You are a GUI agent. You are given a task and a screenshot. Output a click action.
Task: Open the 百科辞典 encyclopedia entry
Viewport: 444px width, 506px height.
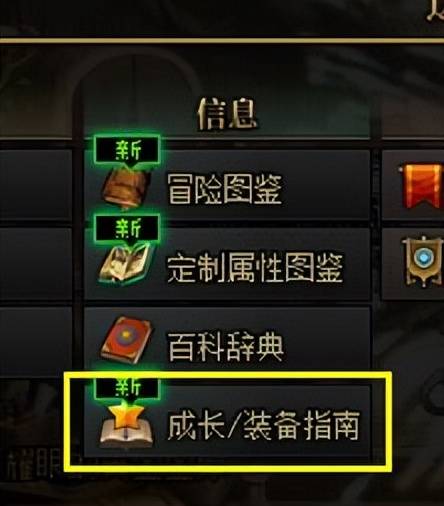coord(227,342)
